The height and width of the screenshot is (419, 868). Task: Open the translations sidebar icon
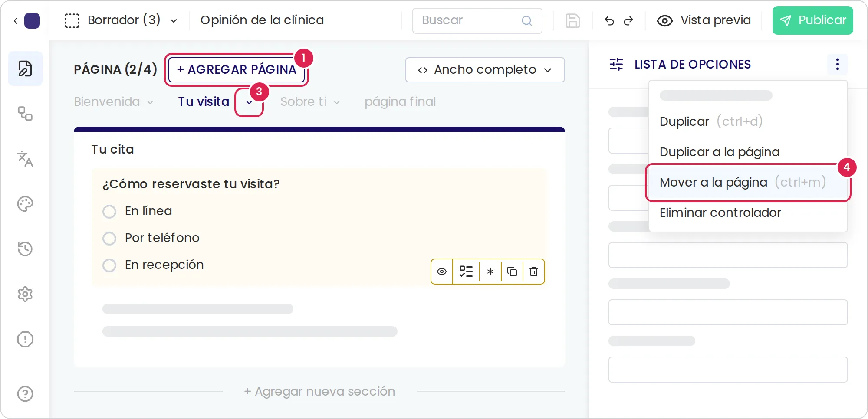coord(25,159)
